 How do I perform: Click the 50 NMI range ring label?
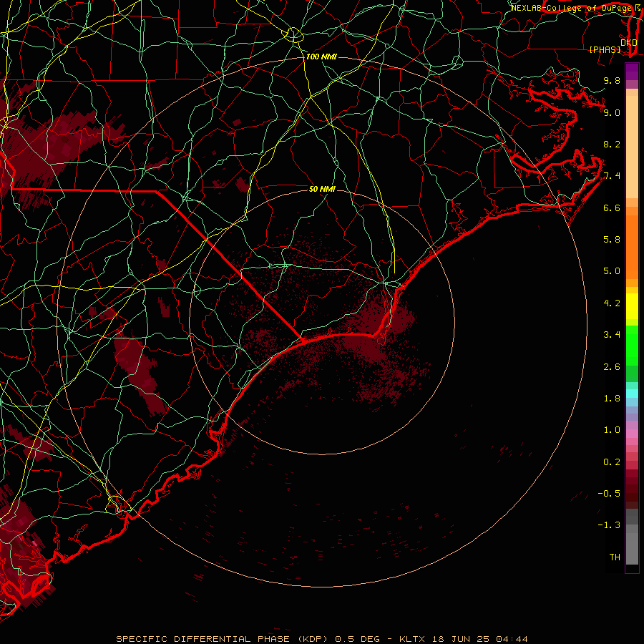(322, 189)
